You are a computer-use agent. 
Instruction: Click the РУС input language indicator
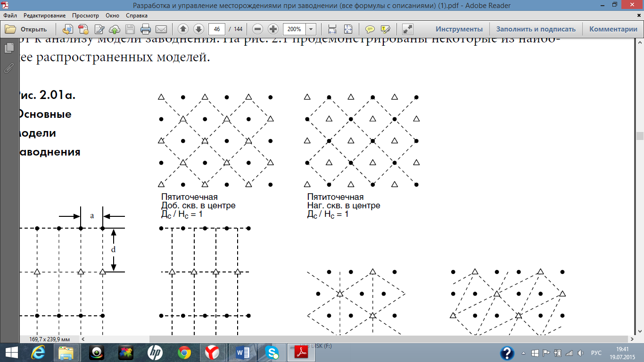pyautogui.click(x=597, y=353)
